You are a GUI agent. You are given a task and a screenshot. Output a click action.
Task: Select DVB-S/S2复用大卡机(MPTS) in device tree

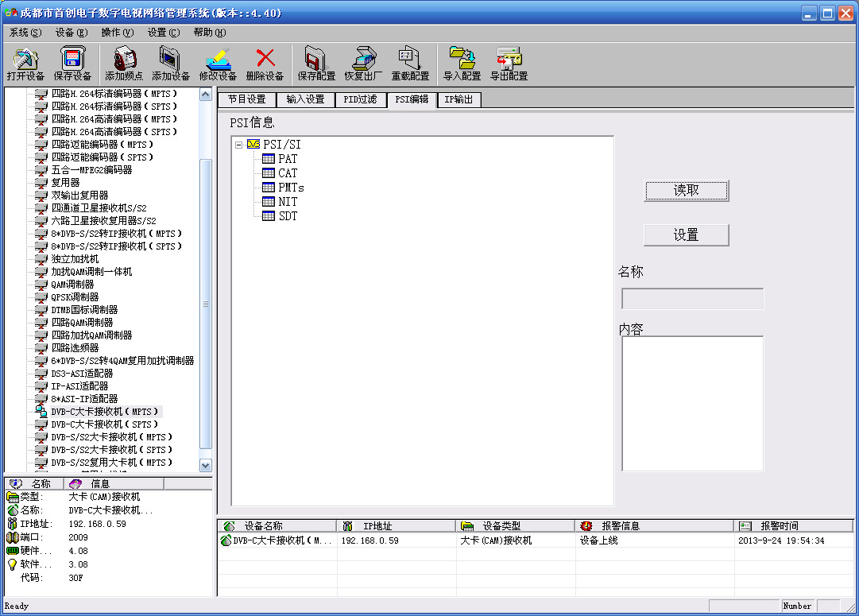click(112, 463)
